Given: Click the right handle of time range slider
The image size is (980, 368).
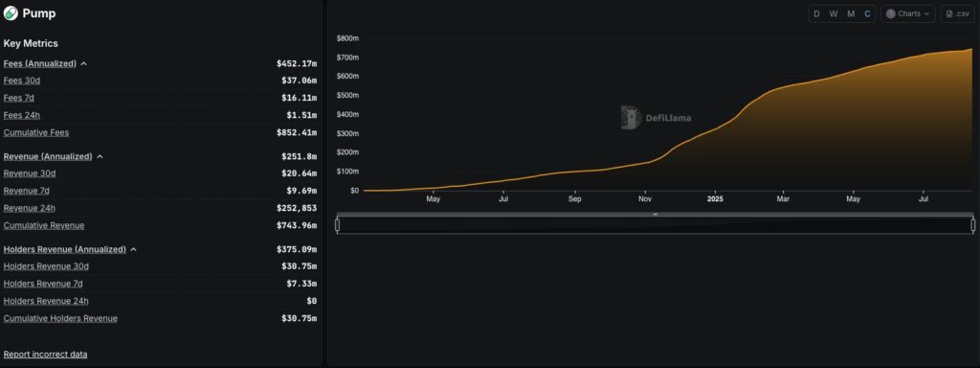Looking at the screenshot, I should tap(973, 224).
